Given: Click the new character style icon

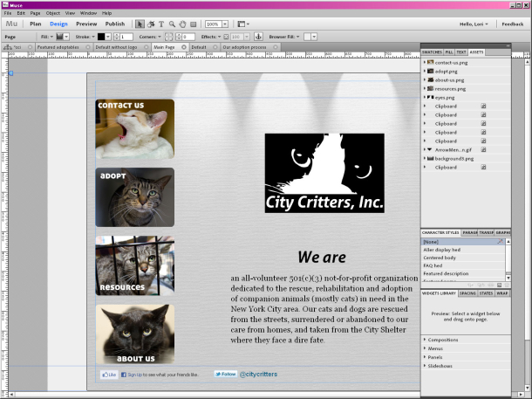Looking at the screenshot, I should [499, 285].
